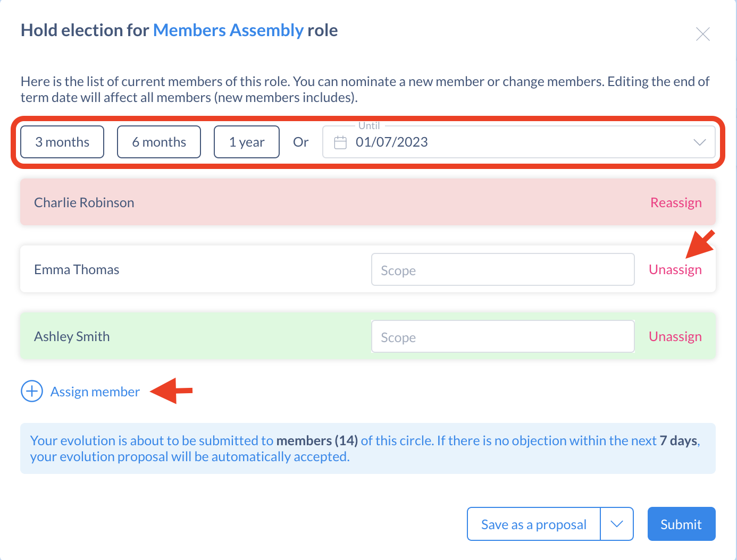Screen dimensions: 737x560
Task: Select the Charlie Robinson member row
Action: click(x=368, y=202)
